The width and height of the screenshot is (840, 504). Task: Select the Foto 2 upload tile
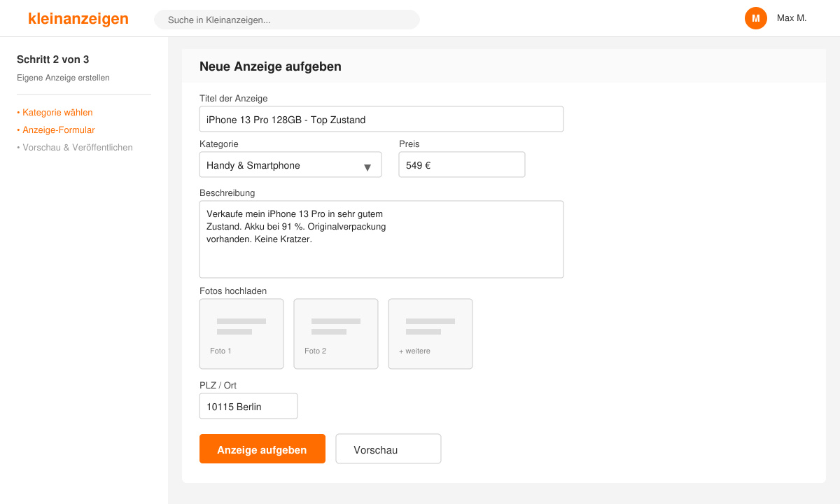point(336,334)
